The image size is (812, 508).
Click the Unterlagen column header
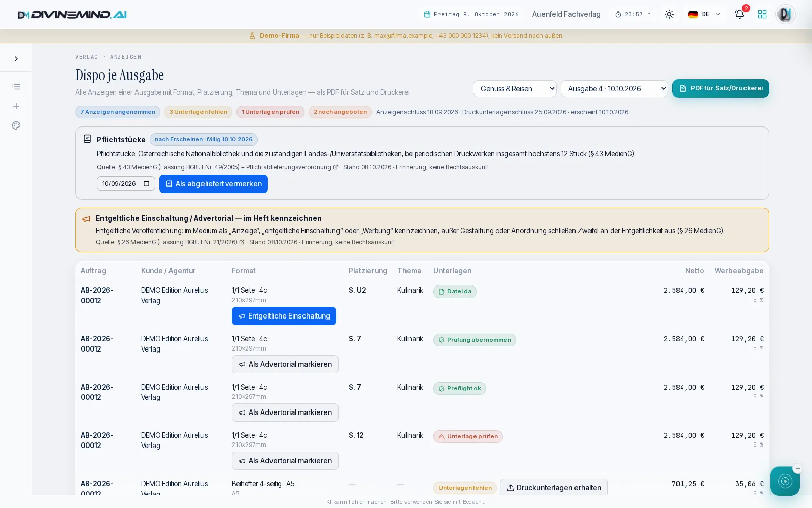452,271
